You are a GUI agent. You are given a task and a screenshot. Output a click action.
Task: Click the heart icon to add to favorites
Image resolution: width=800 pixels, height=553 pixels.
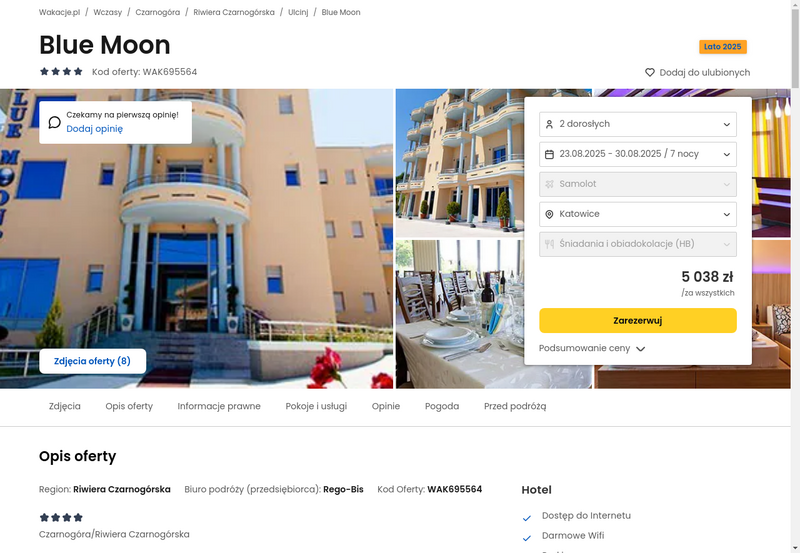pos(649,72)
